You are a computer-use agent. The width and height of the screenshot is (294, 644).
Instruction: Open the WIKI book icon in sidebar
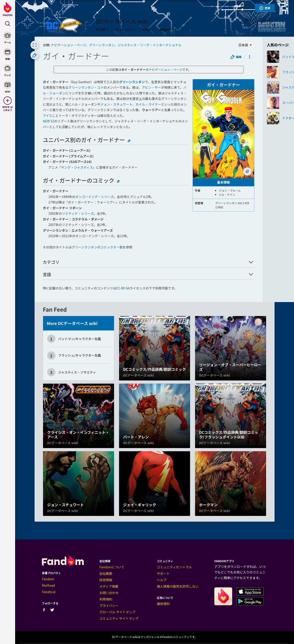tap(8, 85)
